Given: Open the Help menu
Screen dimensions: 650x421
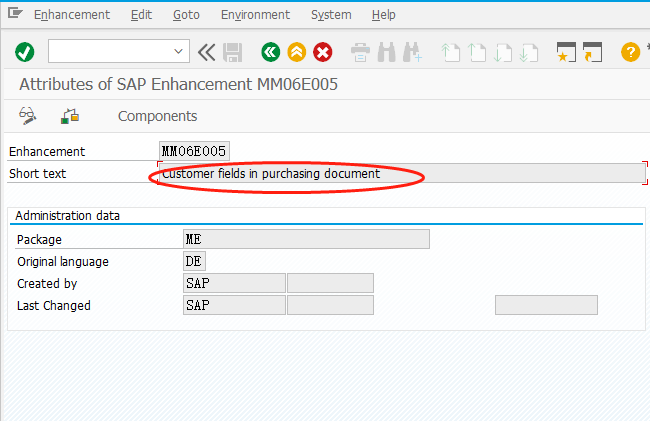Looking at the screenshot, I should tap(383, 15).
